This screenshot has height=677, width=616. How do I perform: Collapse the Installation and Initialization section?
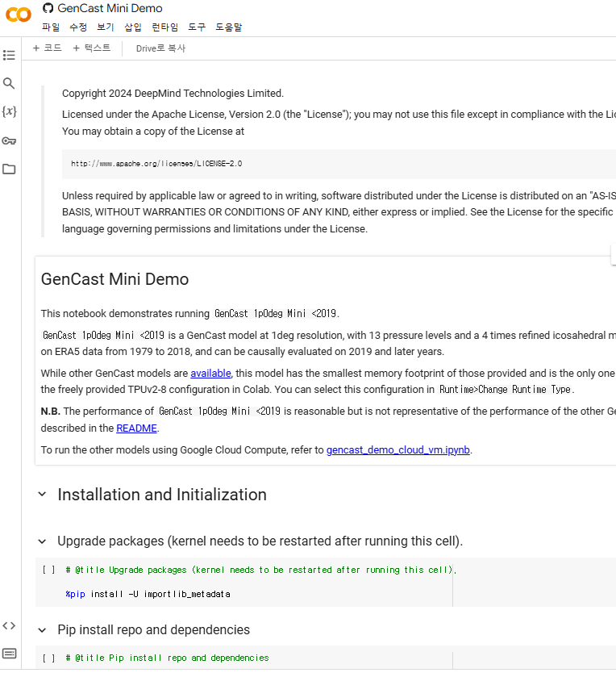pyautogui.click(x=42, y=494)
